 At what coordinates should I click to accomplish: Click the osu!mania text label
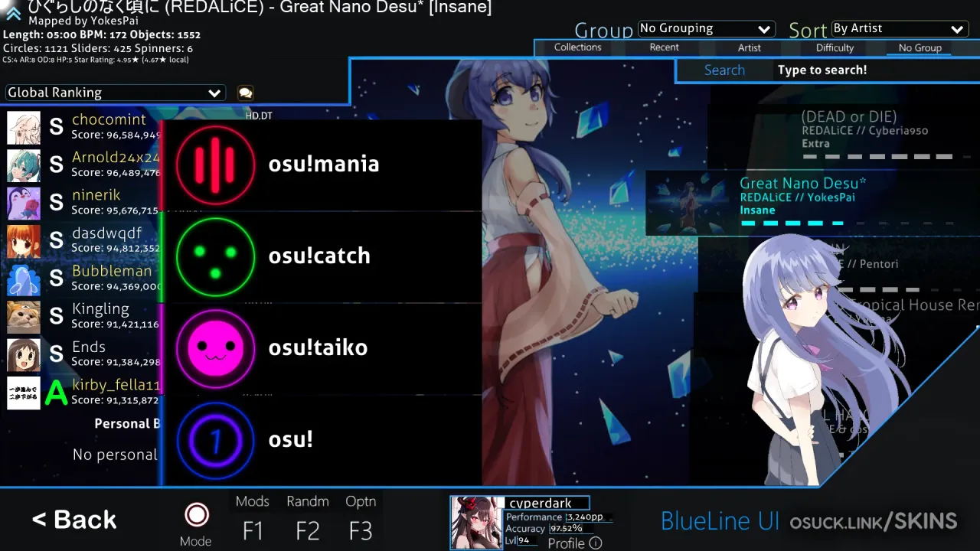(x=324, y=164)
